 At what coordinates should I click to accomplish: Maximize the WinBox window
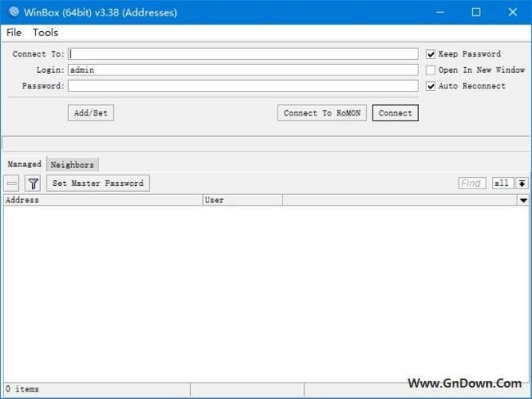click(x=476, y=12)
